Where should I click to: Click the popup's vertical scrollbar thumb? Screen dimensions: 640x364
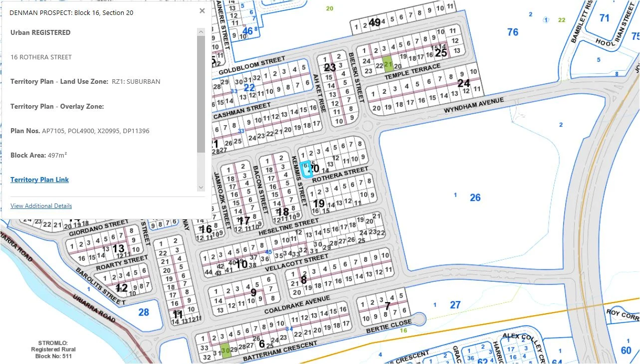click(x=201, y=94)
